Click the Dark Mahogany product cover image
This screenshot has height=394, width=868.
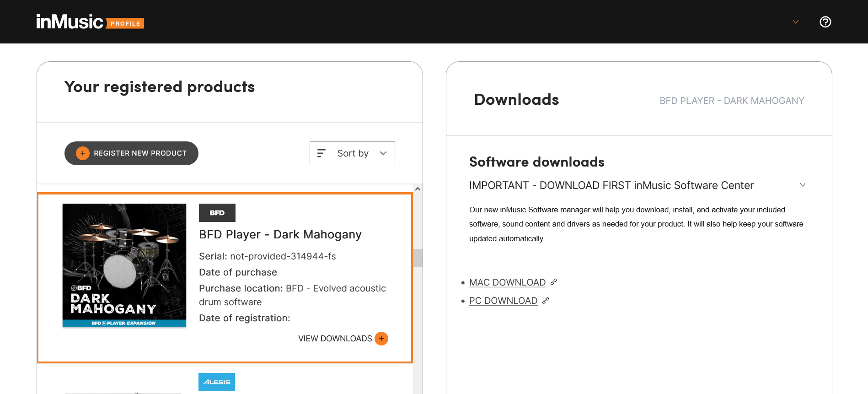(x=124, y=265)
